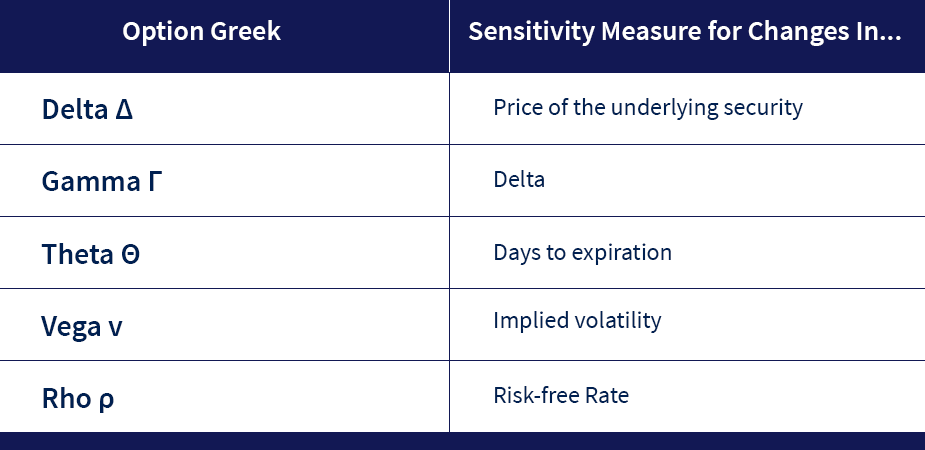Click the "Delta" description in the Gamma row
This screenshot has width=925, height=450.
pos(519,180)
